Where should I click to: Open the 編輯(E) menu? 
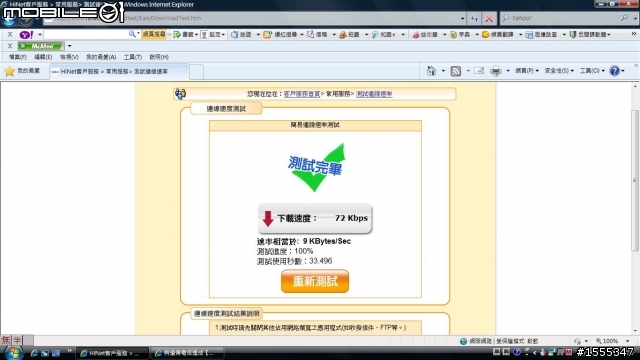43,57
